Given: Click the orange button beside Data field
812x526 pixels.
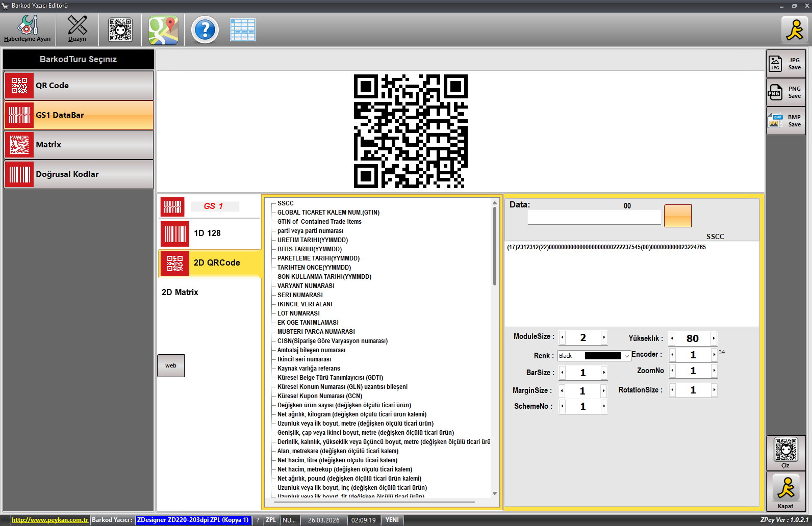Looking at the screenshot, I should coord(677,216).
